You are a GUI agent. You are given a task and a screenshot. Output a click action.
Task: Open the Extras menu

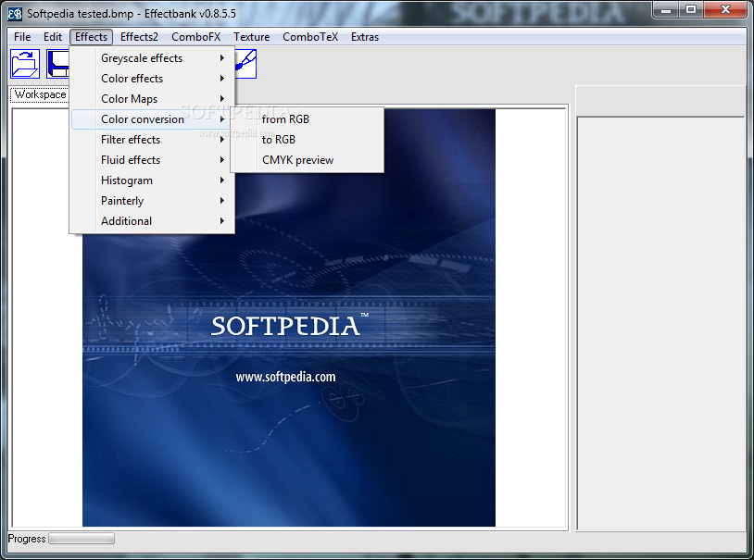click(x=365, y=37)
